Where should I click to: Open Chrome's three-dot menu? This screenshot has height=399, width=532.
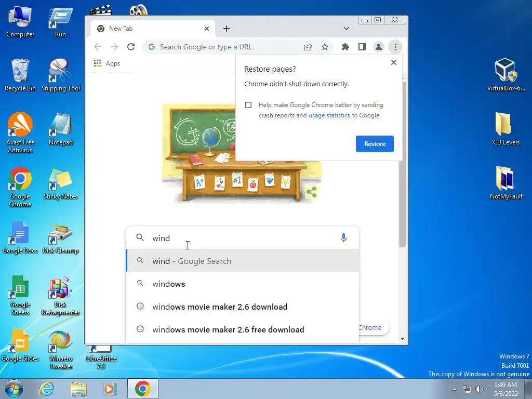click(x=395, y=47)
